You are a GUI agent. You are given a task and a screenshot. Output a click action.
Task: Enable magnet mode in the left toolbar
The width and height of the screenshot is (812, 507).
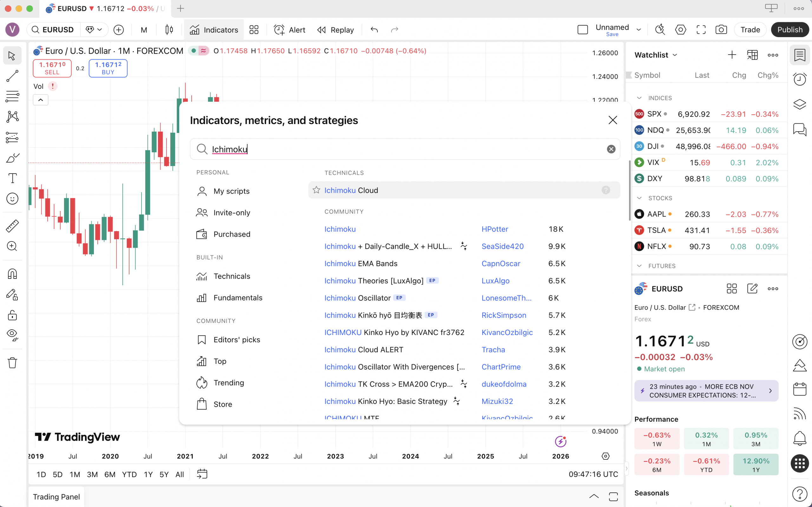pyautogui.click(x=12, y=273)
